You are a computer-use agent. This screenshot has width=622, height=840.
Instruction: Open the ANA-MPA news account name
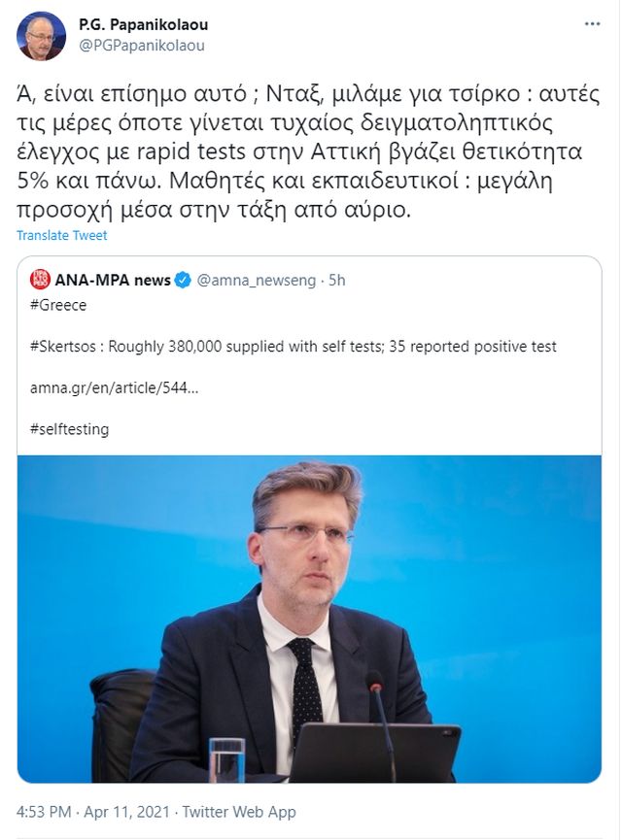click(x=113, y=280)
